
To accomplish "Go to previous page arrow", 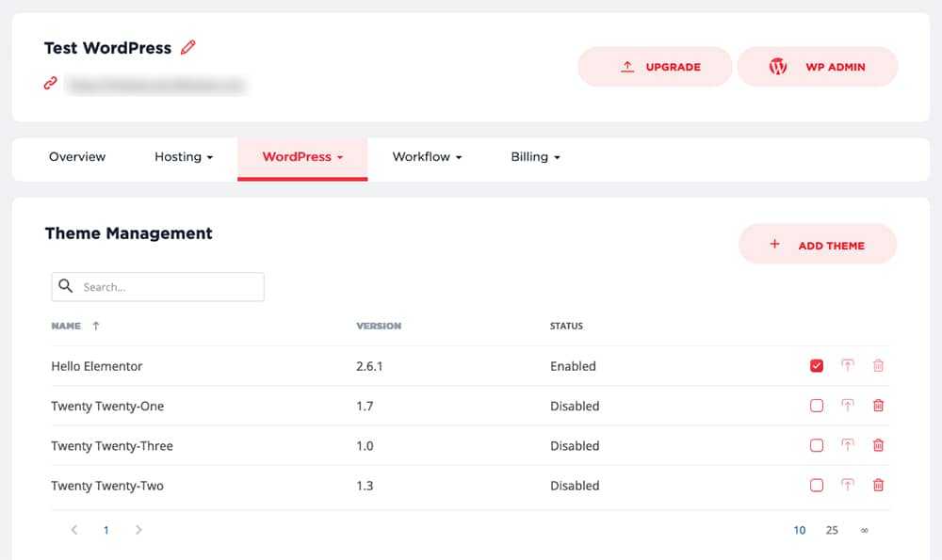I will tap(74, 529).
